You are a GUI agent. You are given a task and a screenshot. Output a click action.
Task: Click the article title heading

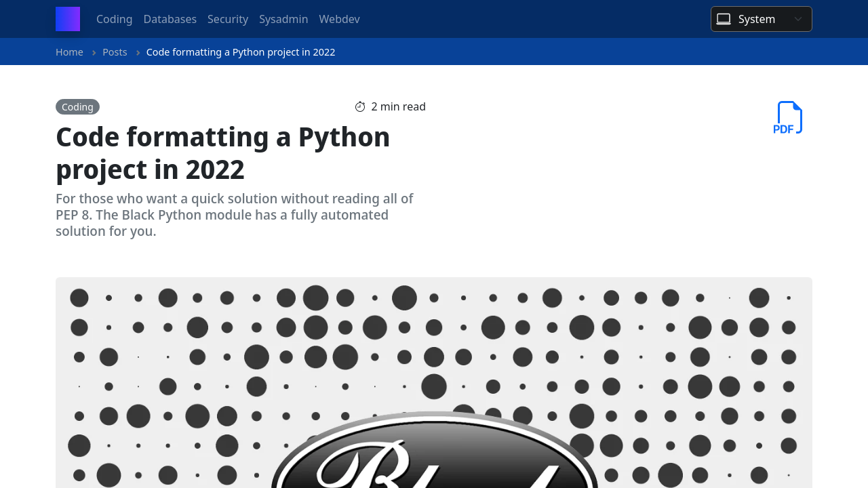coord(222,153)
